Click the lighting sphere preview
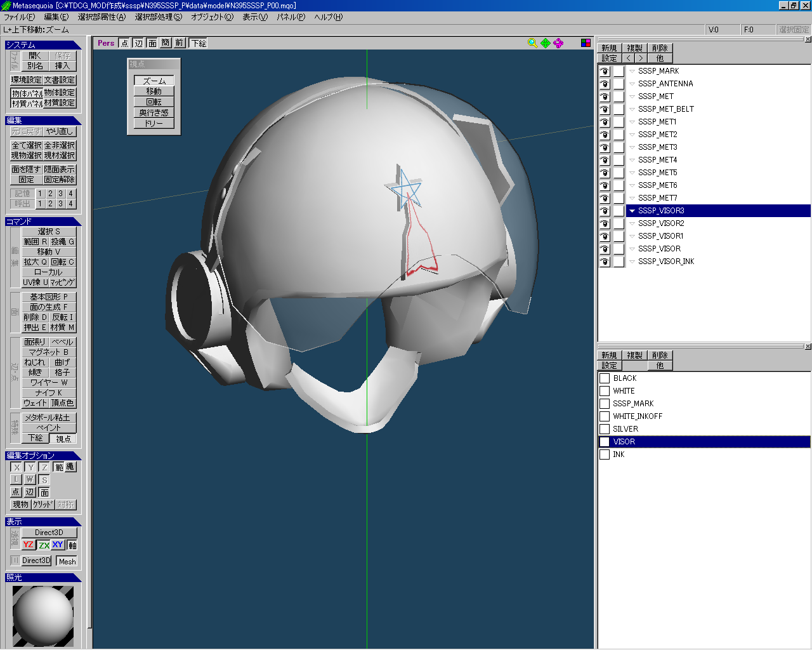 coord(43,616)
